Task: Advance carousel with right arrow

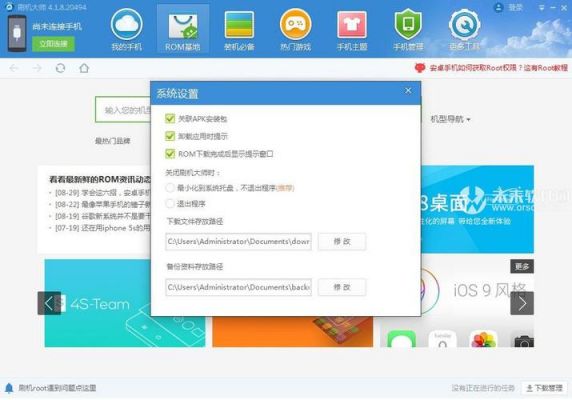Action: tap(522, 303)
